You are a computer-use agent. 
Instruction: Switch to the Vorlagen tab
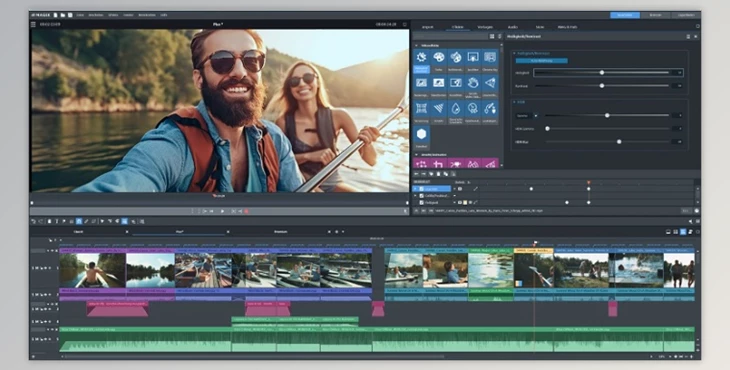tap(485, 27)
